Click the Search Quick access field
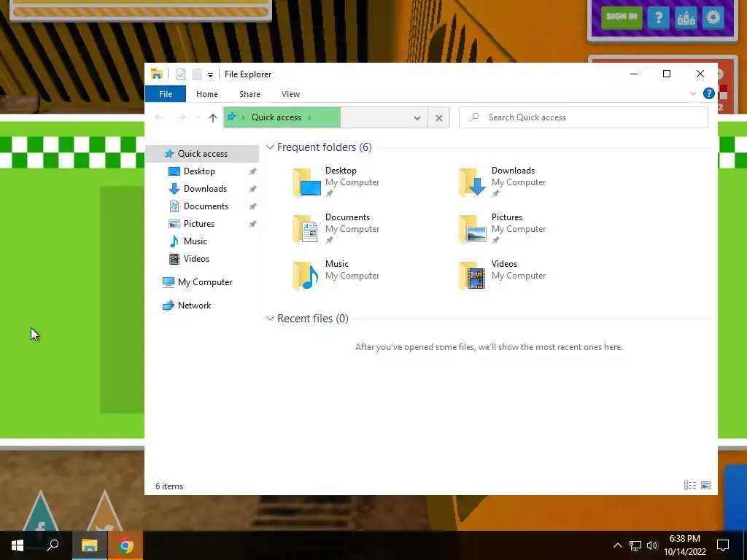Screen dimensions: 747x560 point(584,117)
